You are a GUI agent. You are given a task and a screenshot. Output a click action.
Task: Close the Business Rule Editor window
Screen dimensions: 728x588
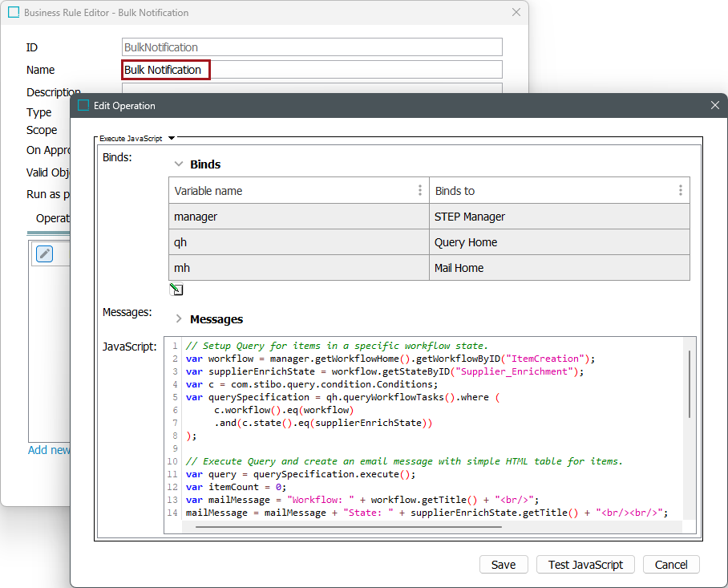(516, 13)
